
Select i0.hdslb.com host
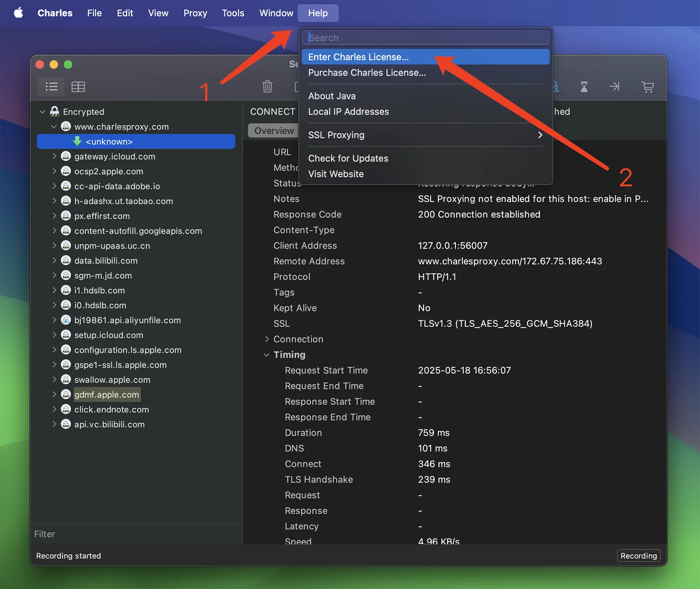[x=100, y=305]
